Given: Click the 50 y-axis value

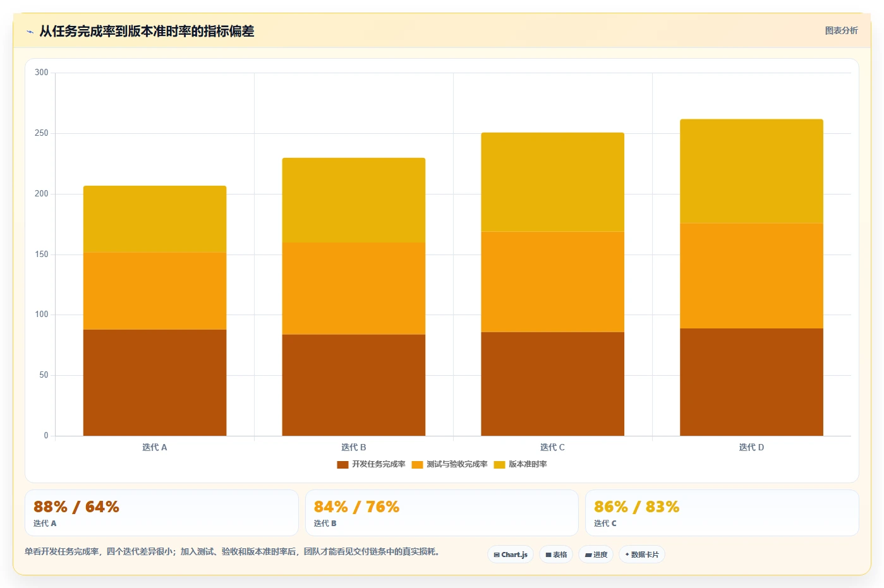Looking at the screenshot, I should [44, 375].
